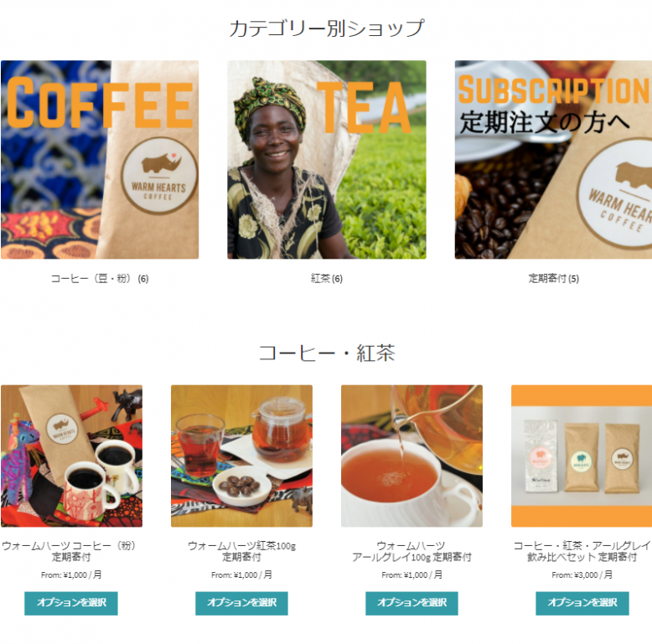Click the コーヒー(豆・粉) (6) category link
The height and width of the screenshot is (644, 652).
[x=100, y=278]
